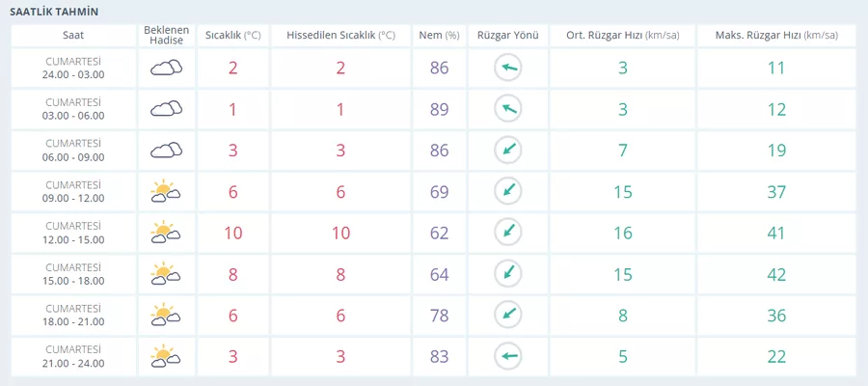Click the cloudy icon for 06.00 - 09.00
Image resolution: width=868 pixels, height=386 pixels.
pos(166,151)
